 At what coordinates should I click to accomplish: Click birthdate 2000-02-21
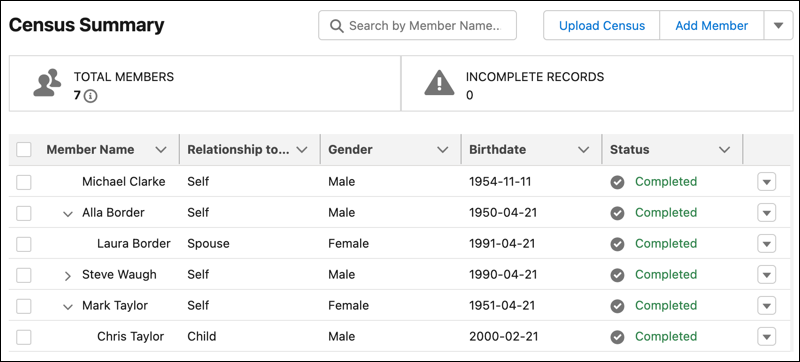pyautogui.click(x=504, y=337)
